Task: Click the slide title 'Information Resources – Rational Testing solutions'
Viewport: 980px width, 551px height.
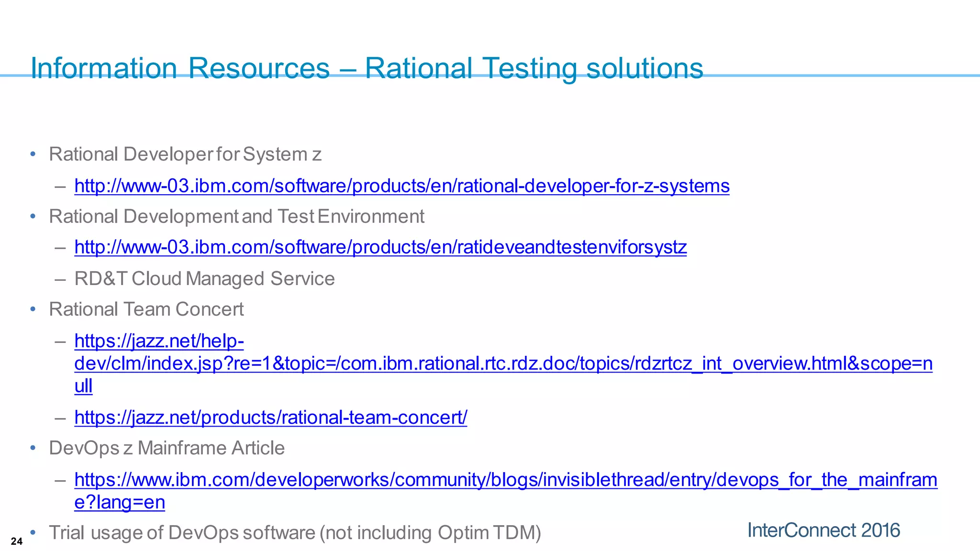Action: coord(367,68)
